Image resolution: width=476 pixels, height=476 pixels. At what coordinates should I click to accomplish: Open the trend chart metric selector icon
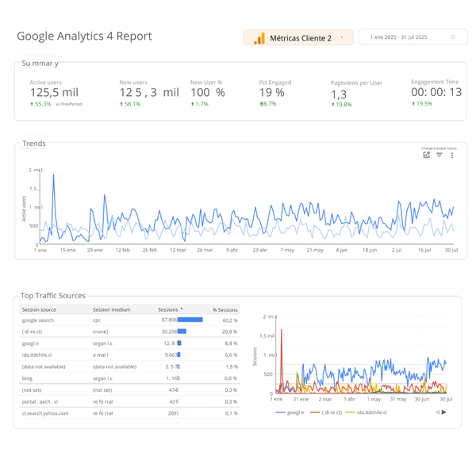426,155
